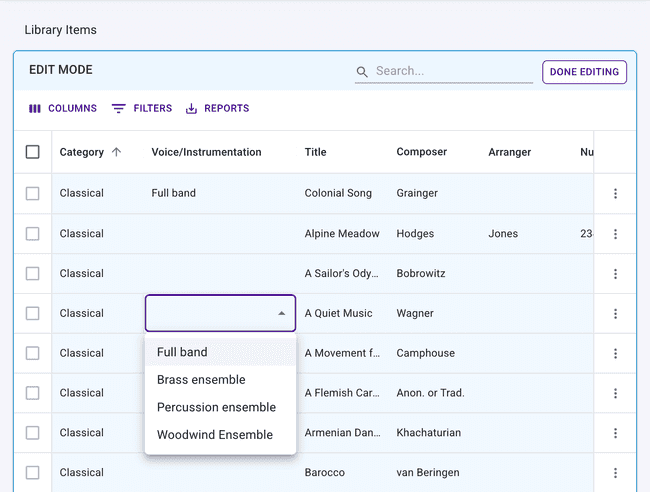Click the Category sort arrow icon
This screenshot has height=492, width=650.
(116, 152)
